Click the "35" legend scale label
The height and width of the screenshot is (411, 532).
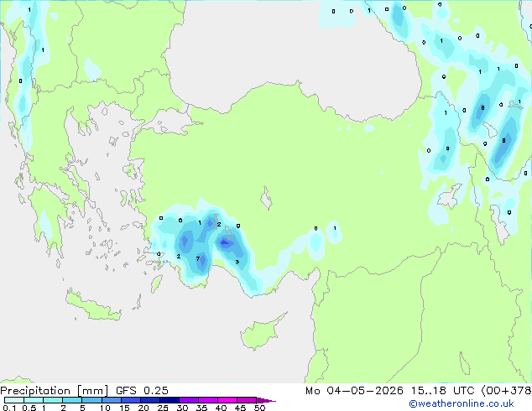[201, 408]
